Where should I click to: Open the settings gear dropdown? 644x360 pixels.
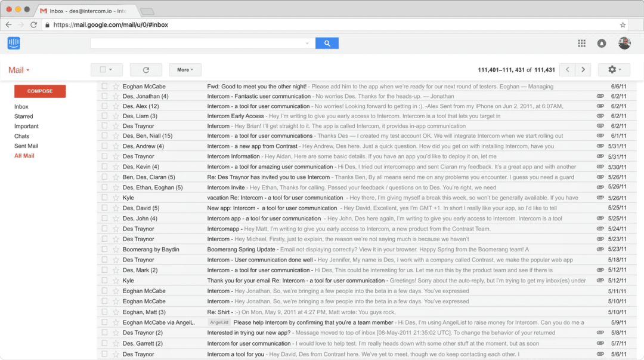pyautogui.click(x=614, y=70)
